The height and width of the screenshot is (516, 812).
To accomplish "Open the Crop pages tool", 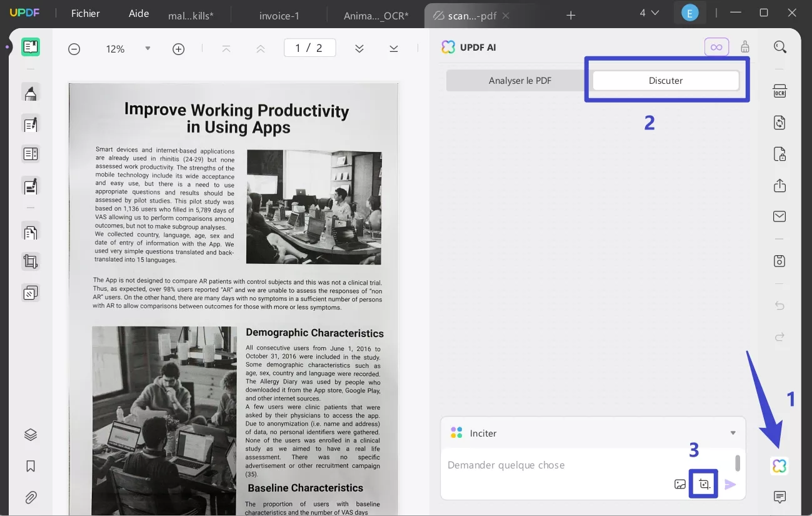I will pyautogui.click(x=30, y=261).
